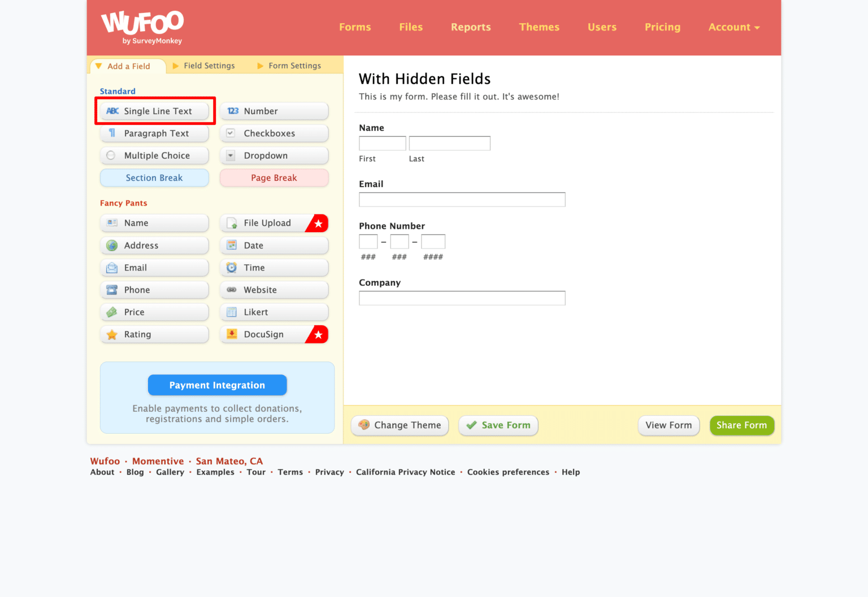Select the envelope icon for the Email field
The image size is (868, 597).
coord(111,267)
